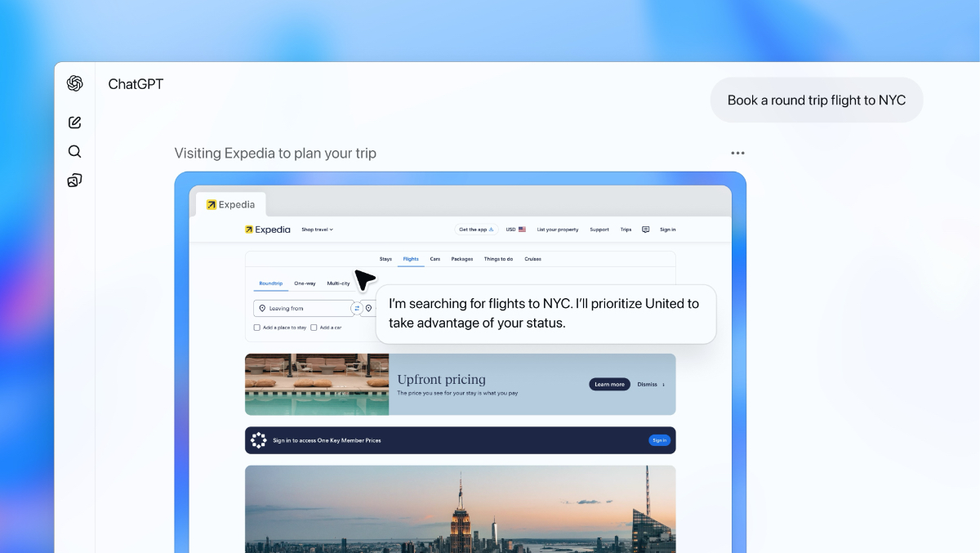980x553 pixels.
Task: Select the Stays tab
Action: click(385, 259)
